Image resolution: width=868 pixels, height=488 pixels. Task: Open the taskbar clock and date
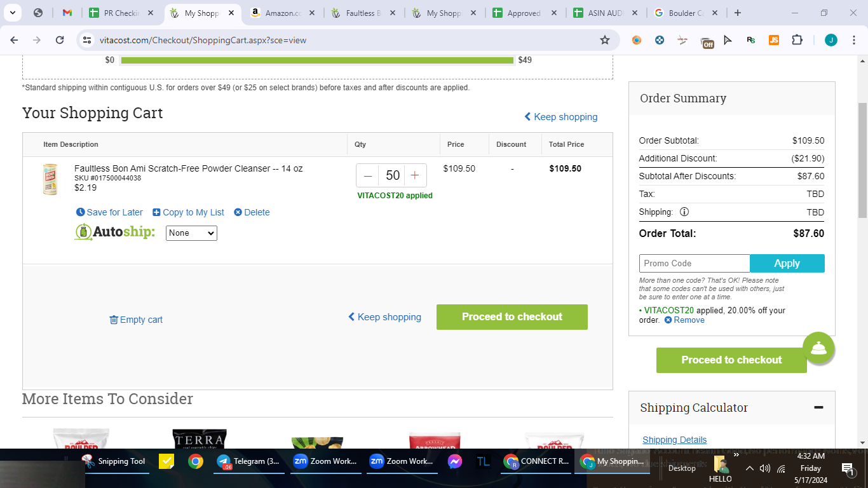(x=811, y=468)
